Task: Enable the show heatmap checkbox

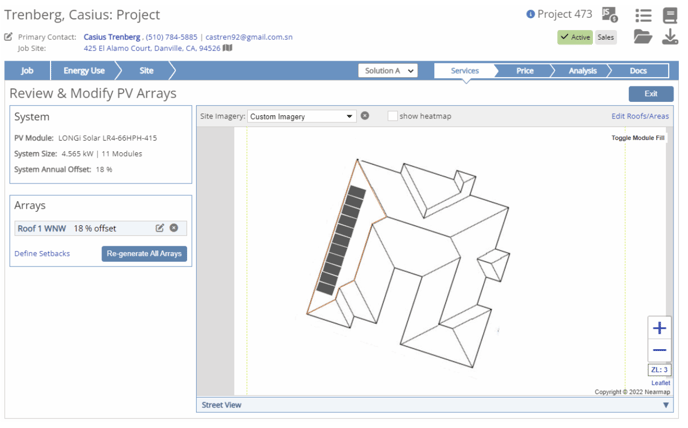Action: pyautogui.click(x=392, y=116)
